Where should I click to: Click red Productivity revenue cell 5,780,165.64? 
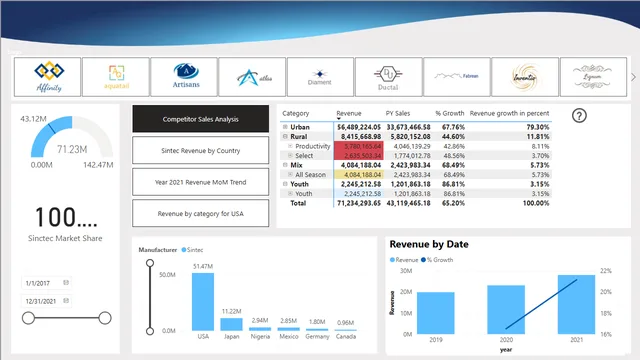(358, 146)
